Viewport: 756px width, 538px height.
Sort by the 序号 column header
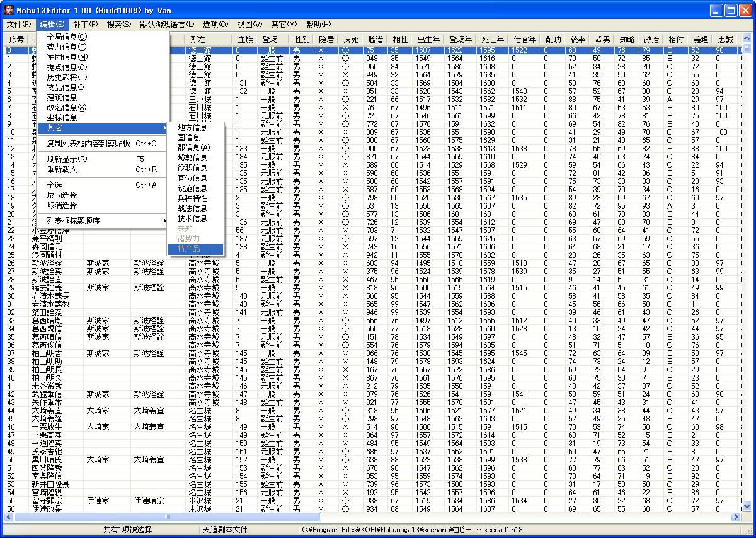(16, 40)
